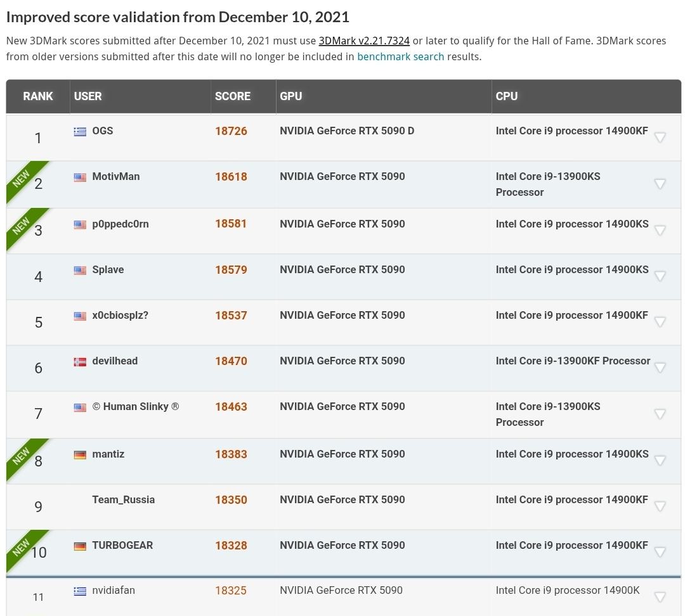Viewport: 685px width, 616px height.
Task: Click the US flag next to Splave
Action: coord(80,271)
